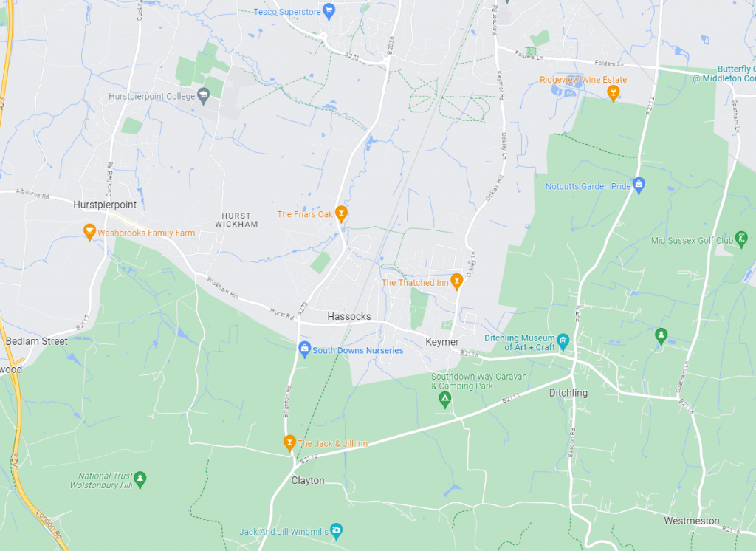The image size is (756, 551).
Task: Open The Jack & Jill Inn marker
Action: 289,443
